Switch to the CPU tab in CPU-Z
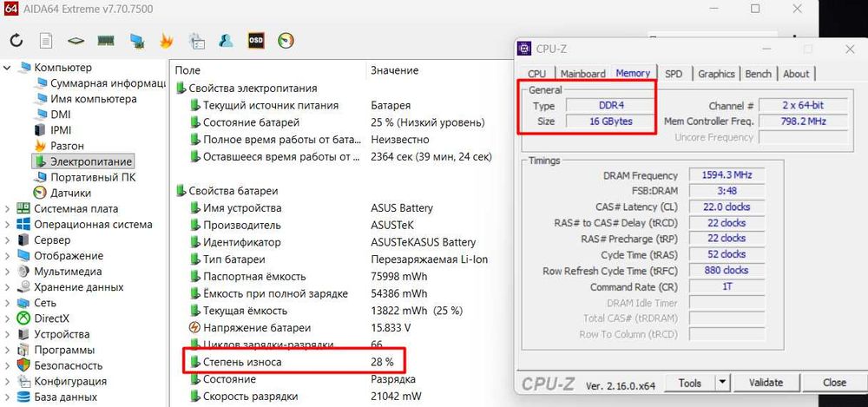 coord(537,74)
